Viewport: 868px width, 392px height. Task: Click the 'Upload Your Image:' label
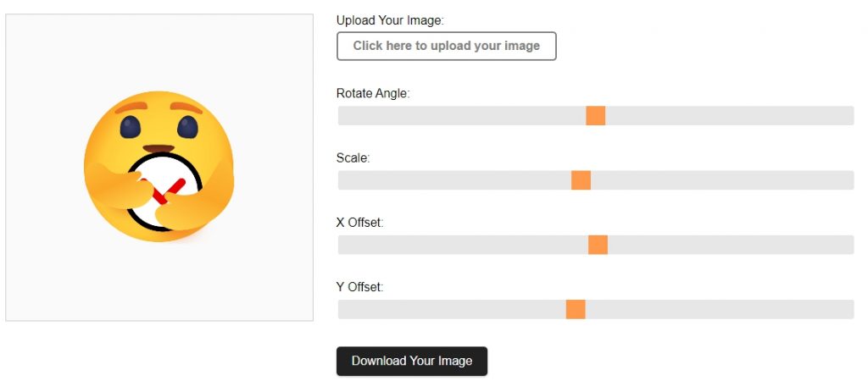pyautogui.click(x=390, y=20)
